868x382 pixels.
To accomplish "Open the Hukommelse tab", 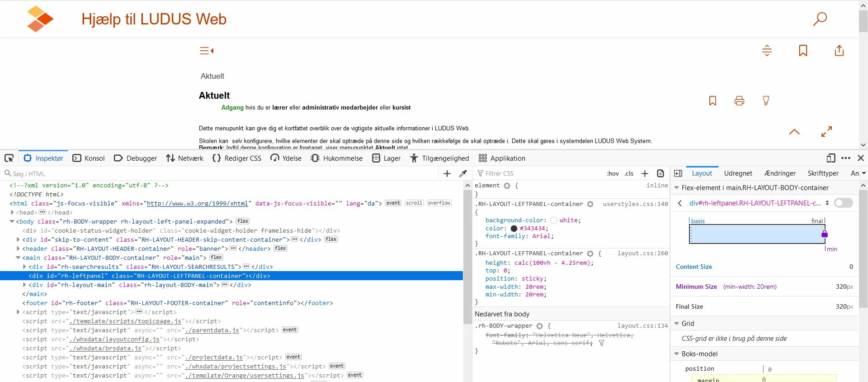I will 337,158.
